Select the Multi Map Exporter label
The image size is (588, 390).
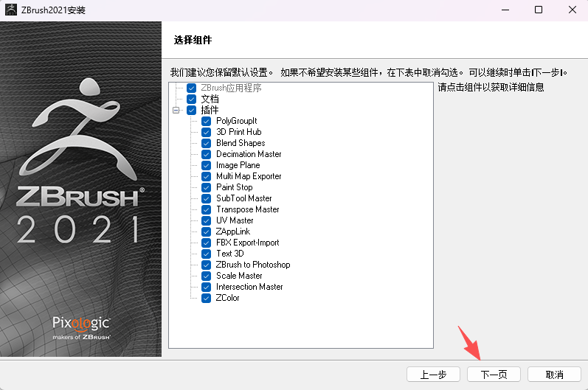coord(249,176)
